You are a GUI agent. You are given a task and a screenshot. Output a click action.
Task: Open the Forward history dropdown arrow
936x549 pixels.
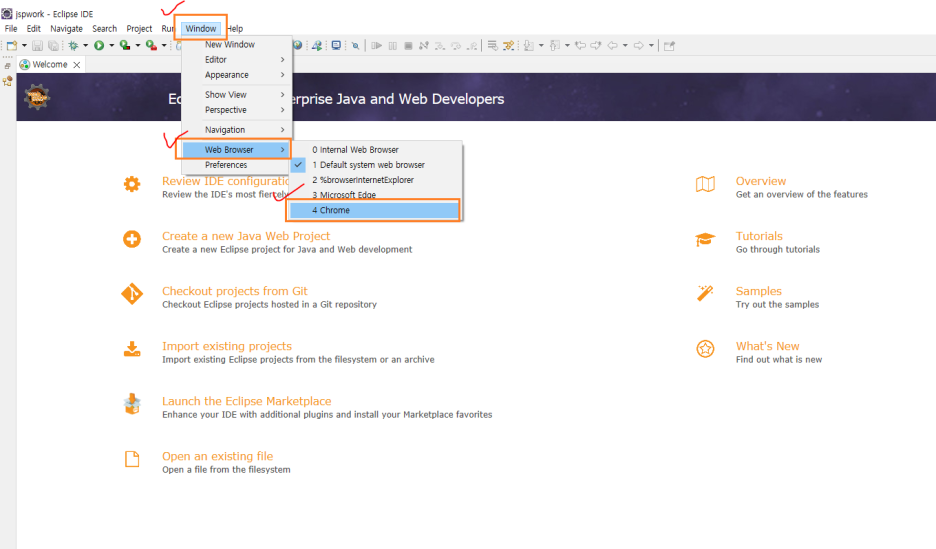[x=651, y=45]
